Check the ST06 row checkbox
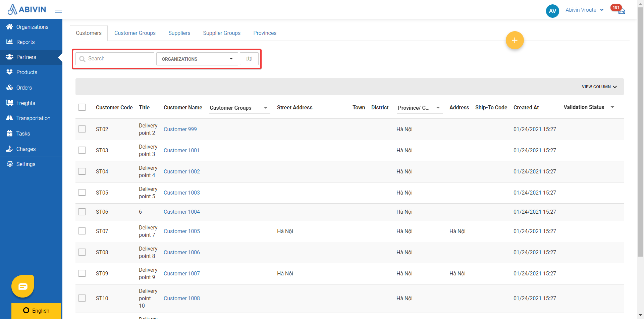Image resolution: width=644 pixels, height=319 pixels. click(82, 212)
